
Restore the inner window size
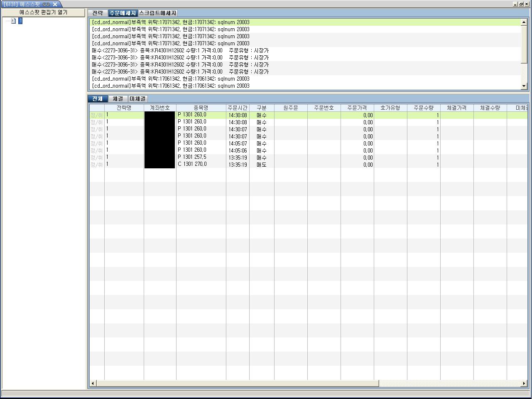521,4
